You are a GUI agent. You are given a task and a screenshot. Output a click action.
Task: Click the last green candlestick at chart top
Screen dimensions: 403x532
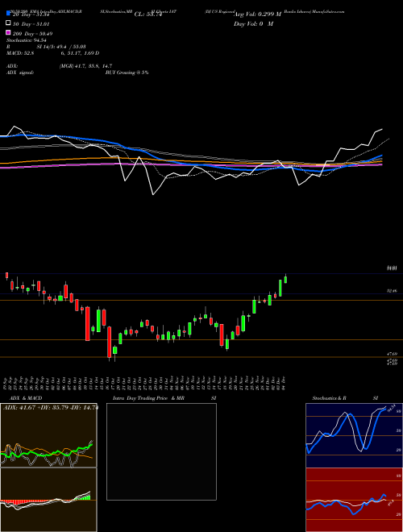[285, 279]
